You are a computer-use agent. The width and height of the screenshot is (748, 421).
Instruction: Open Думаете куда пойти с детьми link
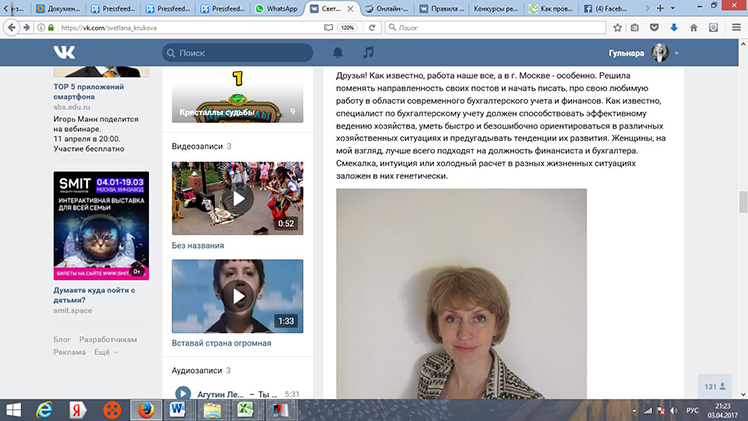coord(94,295)
